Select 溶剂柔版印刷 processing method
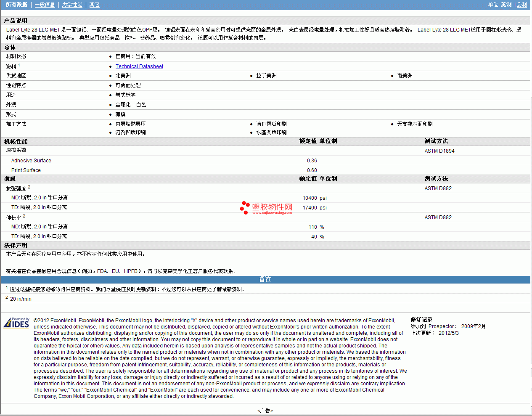 coord(272,124)
